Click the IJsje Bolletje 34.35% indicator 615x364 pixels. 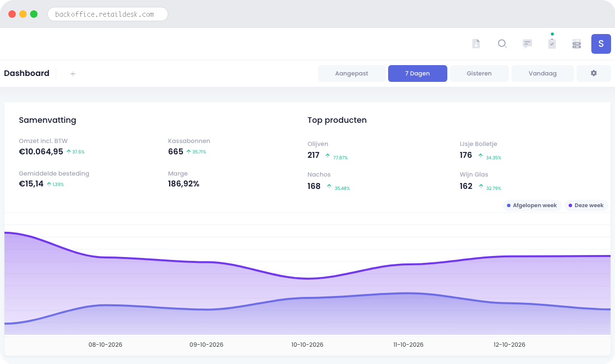point(489,156)
